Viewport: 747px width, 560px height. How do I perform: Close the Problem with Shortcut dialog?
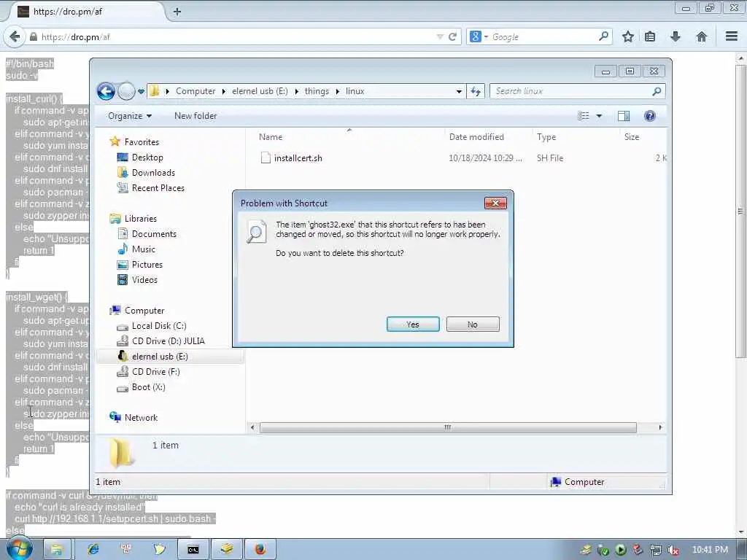(495, 203)
